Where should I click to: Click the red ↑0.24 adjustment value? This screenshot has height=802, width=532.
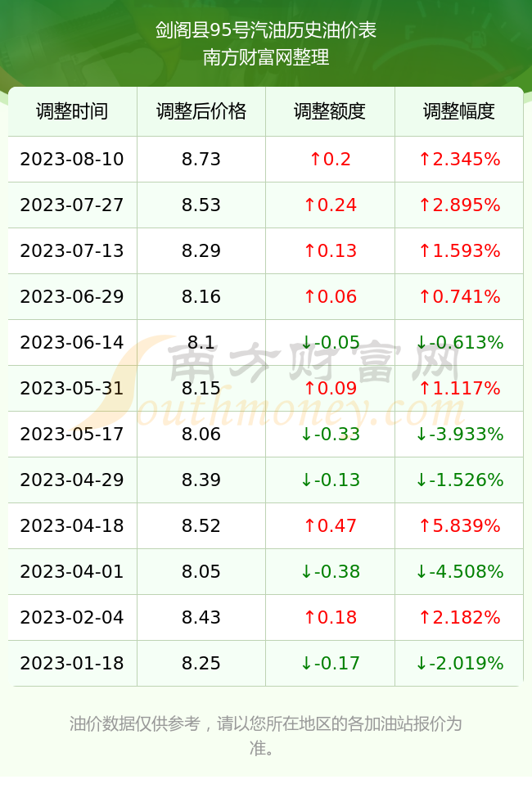[330, 205]
